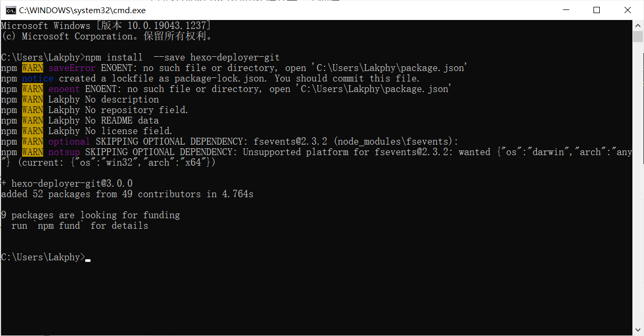
Task: Click the magenta word enoent
Action: (64, 89)
